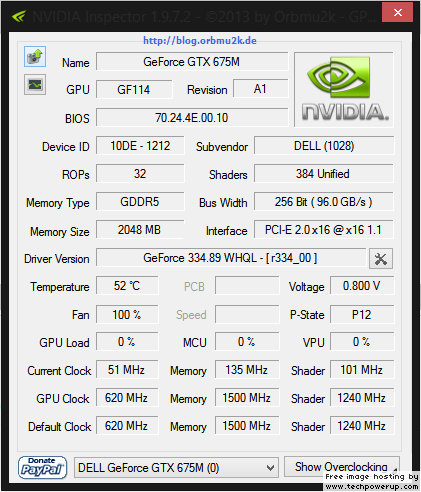Viewport: 421px width, 492px height.
Task: Click the empty fan Speed field
Action: pos(247,314)
